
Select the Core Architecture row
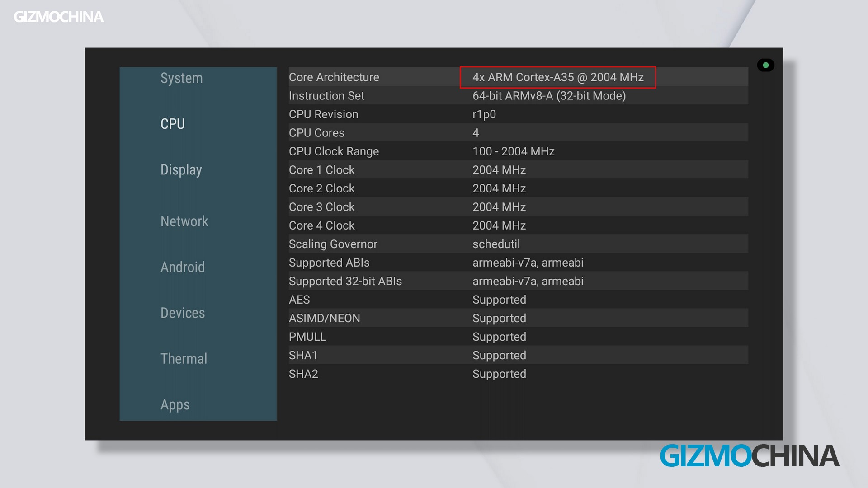click(x=334, y=77)
